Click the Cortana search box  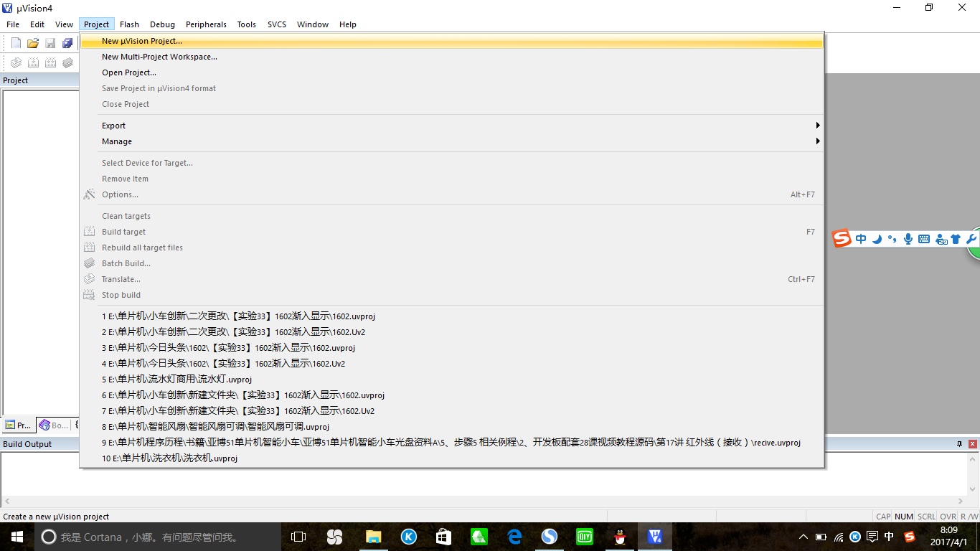[158, 537]
